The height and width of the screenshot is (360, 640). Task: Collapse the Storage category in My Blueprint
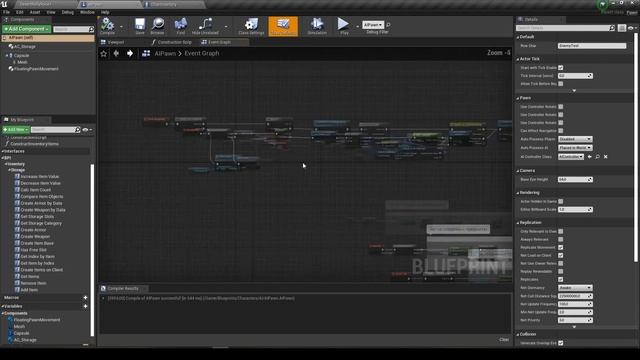coord(9,170)
